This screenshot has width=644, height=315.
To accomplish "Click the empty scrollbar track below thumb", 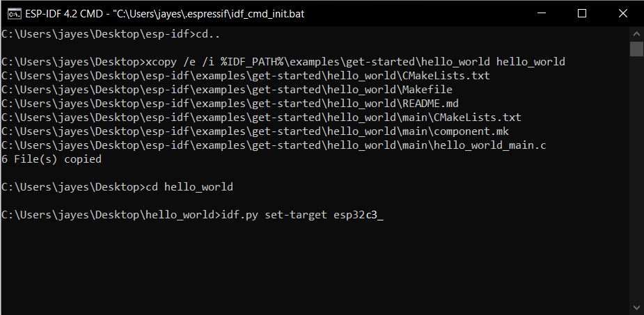I will (636, 179).
